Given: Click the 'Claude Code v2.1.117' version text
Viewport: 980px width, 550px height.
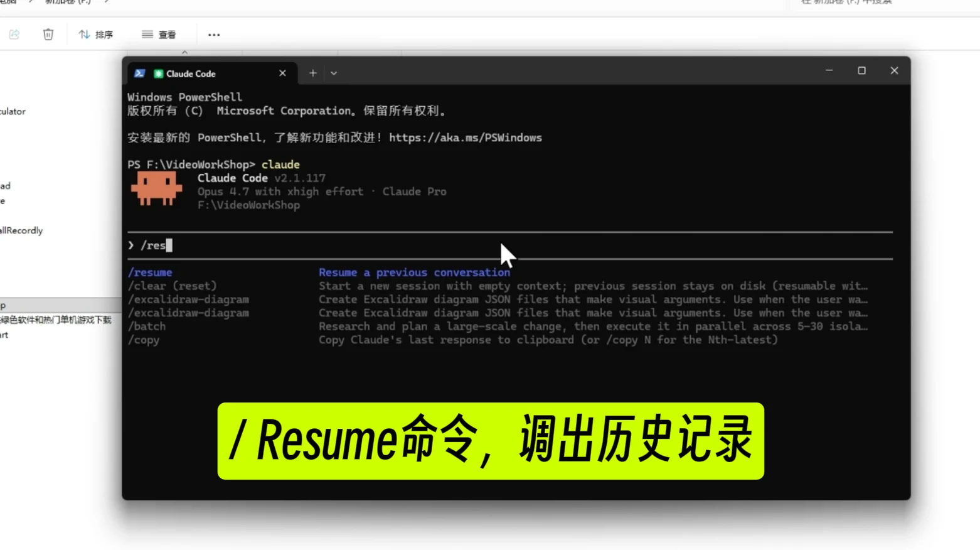Looking at the screenshot, I should (261, 178).
